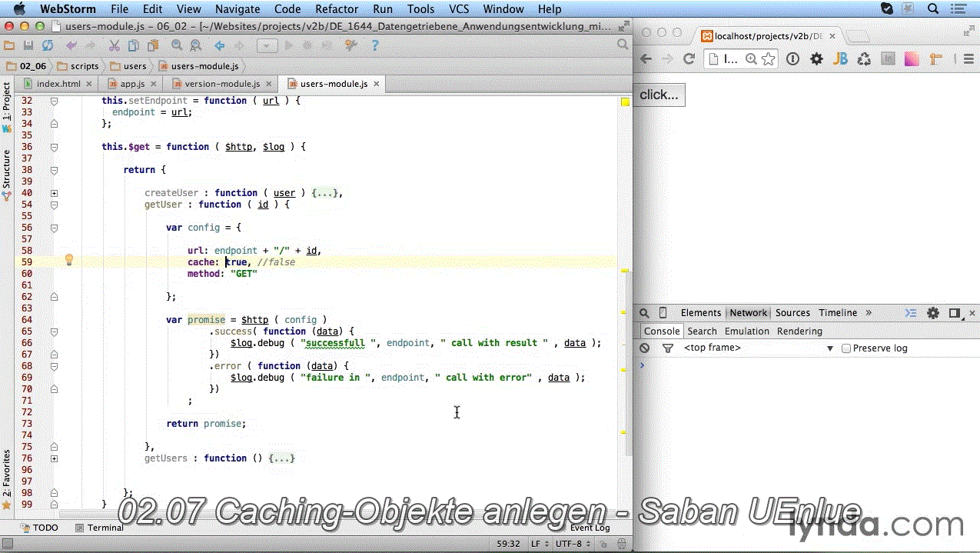Viewport: 980px width, 553px height.
Task: Switch to the app.js editor tab
Action: tap(132, 84)
